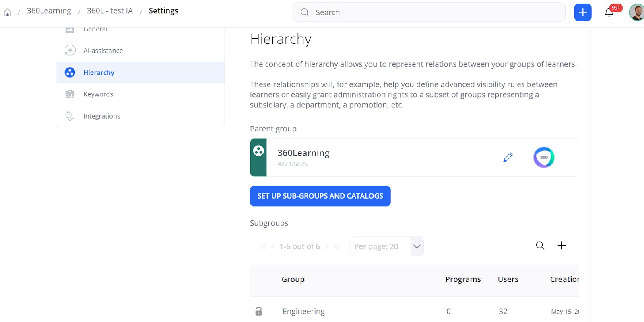Open the notifications bell

click(609, 12)
